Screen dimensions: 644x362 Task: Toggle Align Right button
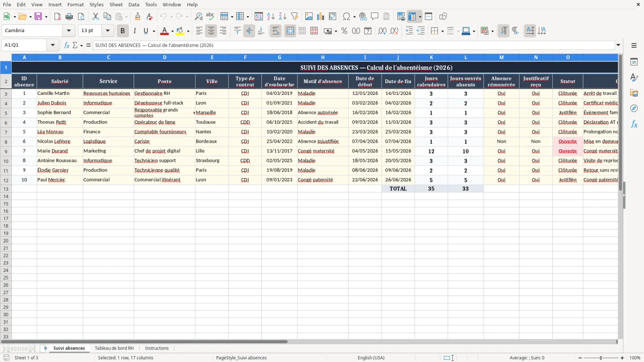(x=223, y=31)
